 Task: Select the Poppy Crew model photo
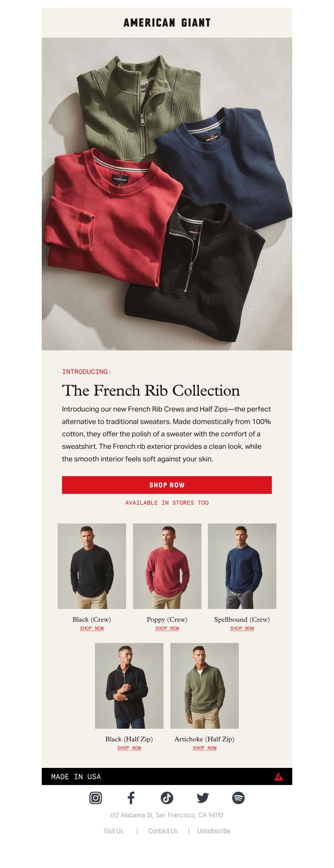pos(167,566)
